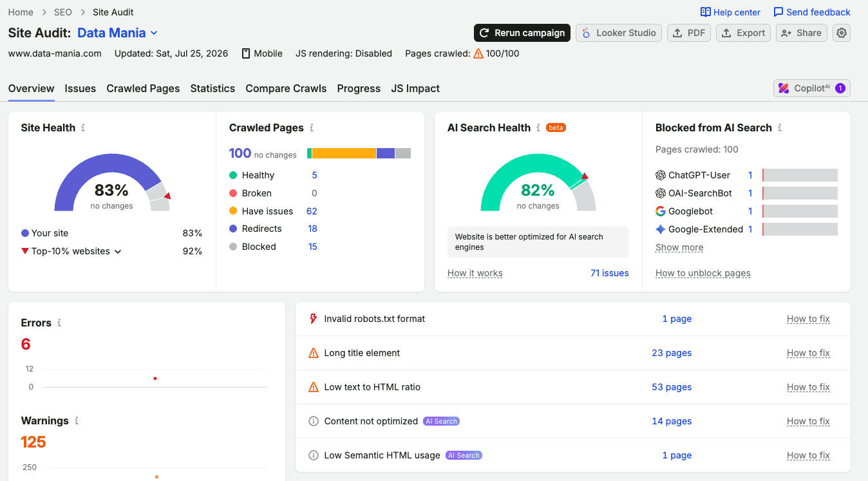Click the Errors info icon
This screenshot has width=868, height=481.
pos(59,323)
